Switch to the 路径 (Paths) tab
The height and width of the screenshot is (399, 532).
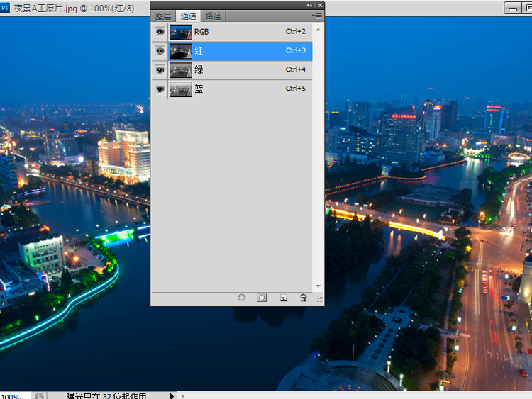pos(213,16)
